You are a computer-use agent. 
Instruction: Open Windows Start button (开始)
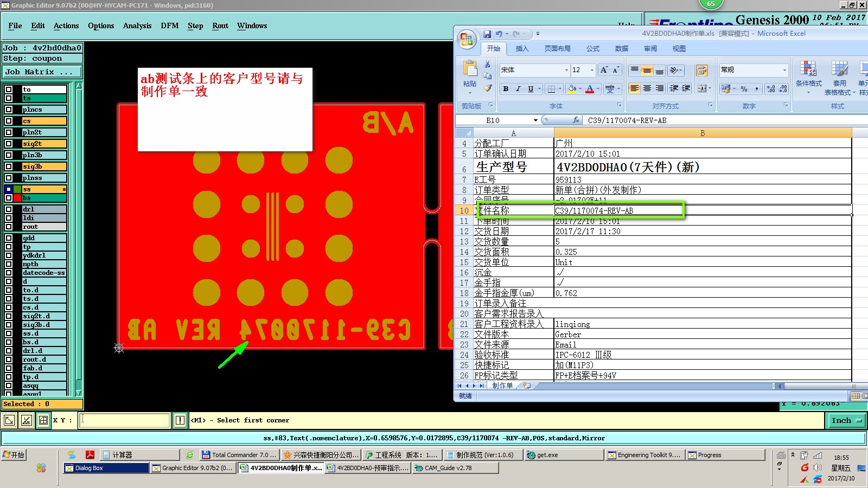[14, 455]
